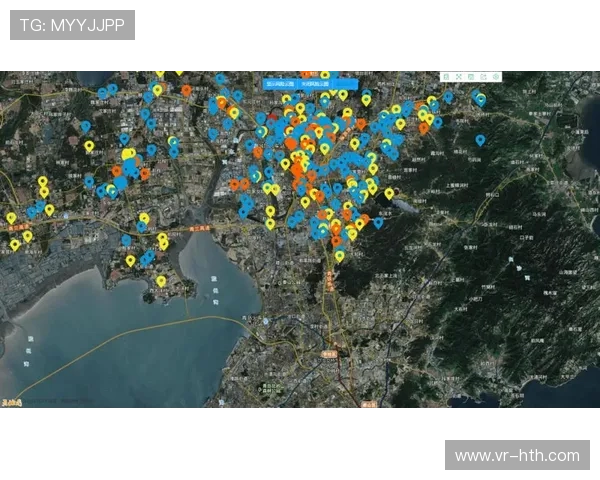The image size is (600, 480).
Task: Select the yellow pin at far left map edge
Action: pyautogui.click(x=11, y=217)
